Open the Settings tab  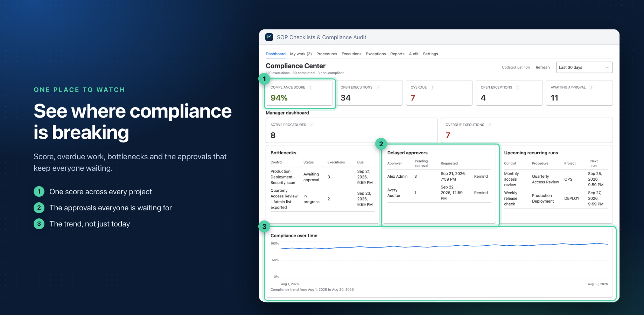[430, 54]
